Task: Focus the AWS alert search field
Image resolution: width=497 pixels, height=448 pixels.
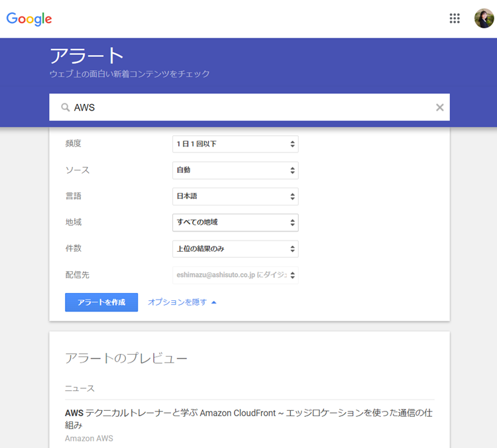Action: (252, 107)
